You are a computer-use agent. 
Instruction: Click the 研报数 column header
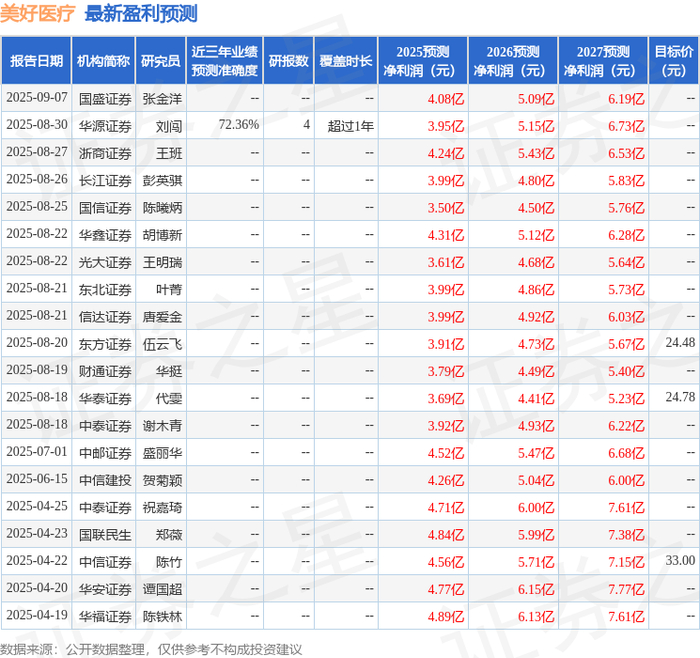(x=289, y=61)
